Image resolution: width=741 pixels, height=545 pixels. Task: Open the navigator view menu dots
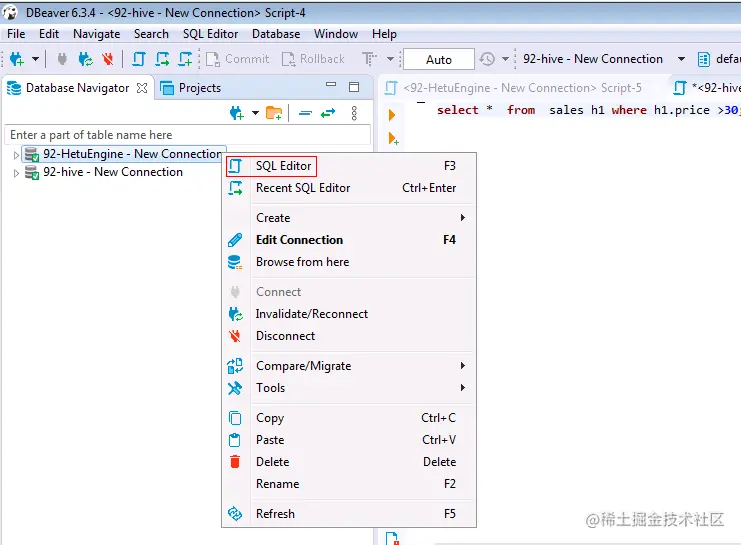pyautogui.click(x=354, y=113)
